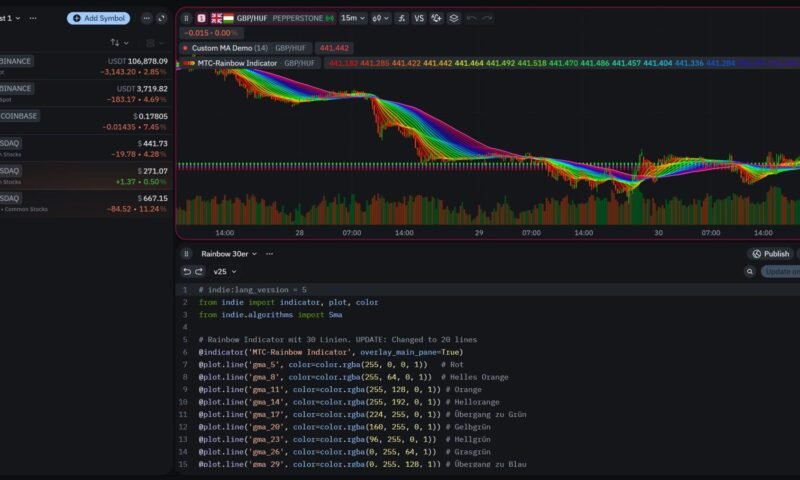Viewport: 800px width, 480px height.
Task: Select the BINANCE row priced 3,719.82
Action: (x=84, y=93)
